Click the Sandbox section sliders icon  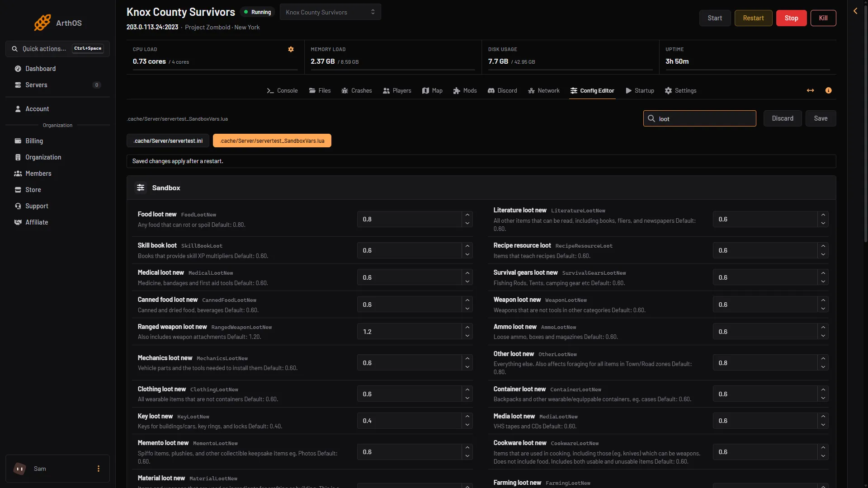pyautogui.click(x=141, y=188)
